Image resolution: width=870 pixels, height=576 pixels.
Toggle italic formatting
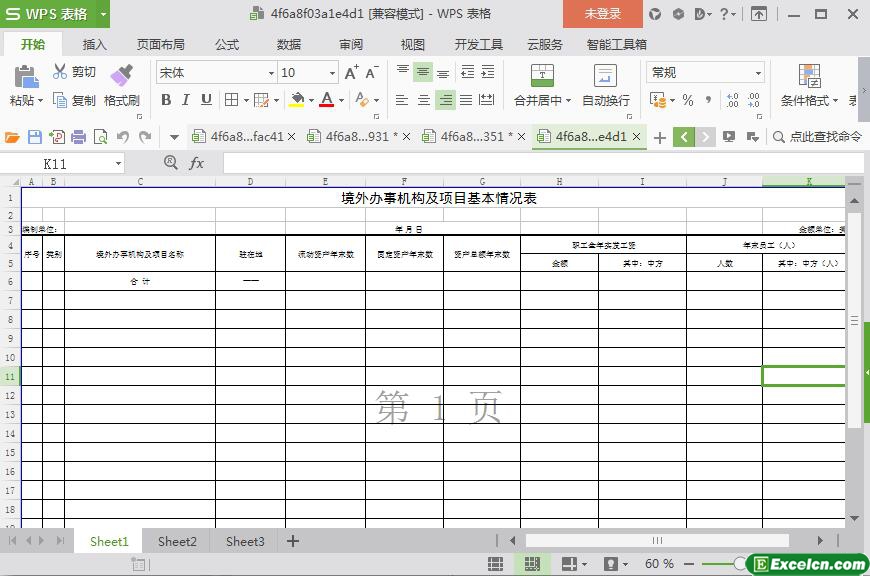186,100
